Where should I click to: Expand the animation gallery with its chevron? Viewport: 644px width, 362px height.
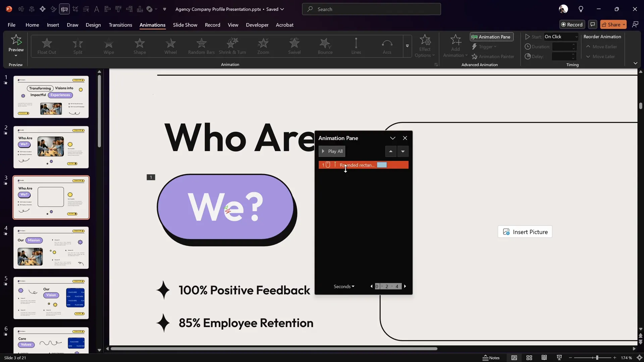click(407, 46)
